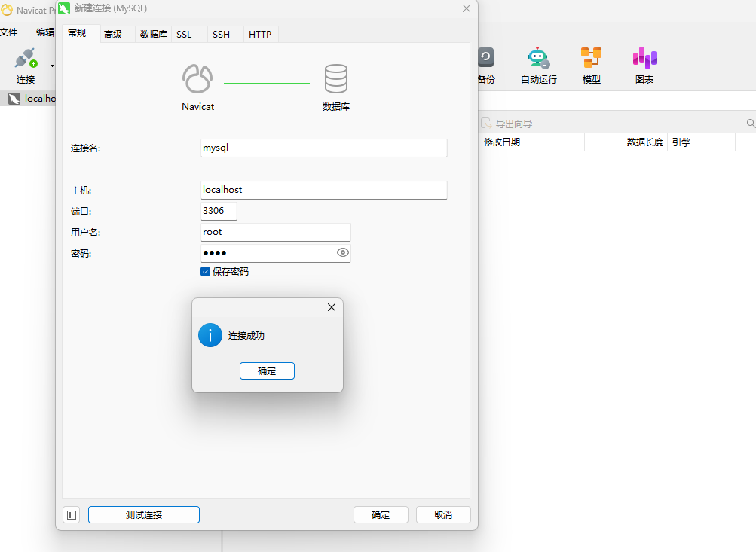The width and height of the screenshot is (756, 552).
Task: Uncheck the Save Password checkbox
Action: click(x=205, y=272)
